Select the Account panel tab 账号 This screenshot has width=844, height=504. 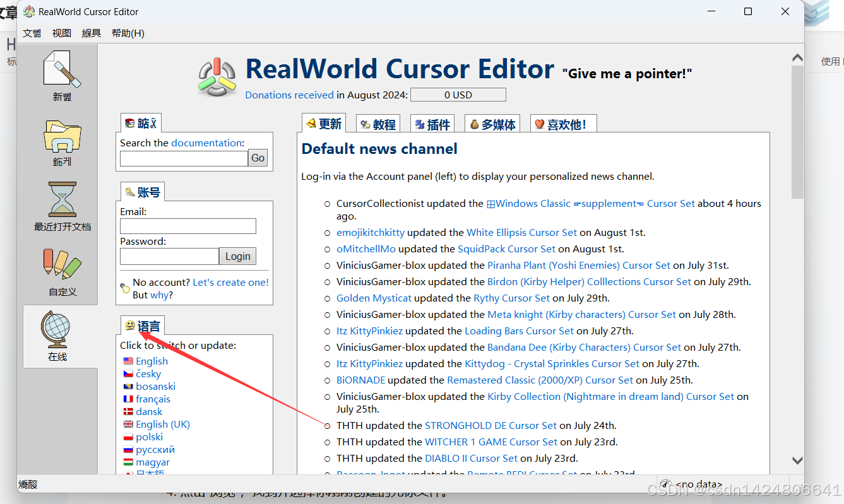tap(143, 192)
